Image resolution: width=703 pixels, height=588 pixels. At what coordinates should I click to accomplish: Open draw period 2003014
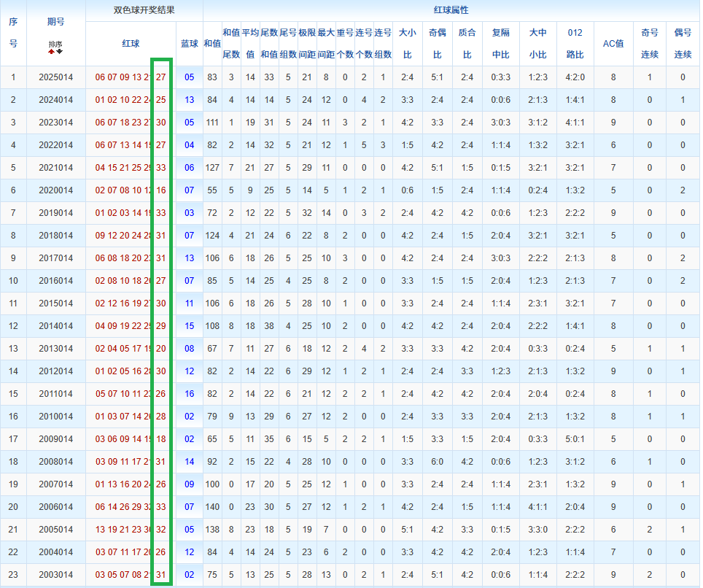tap(55, 575)
